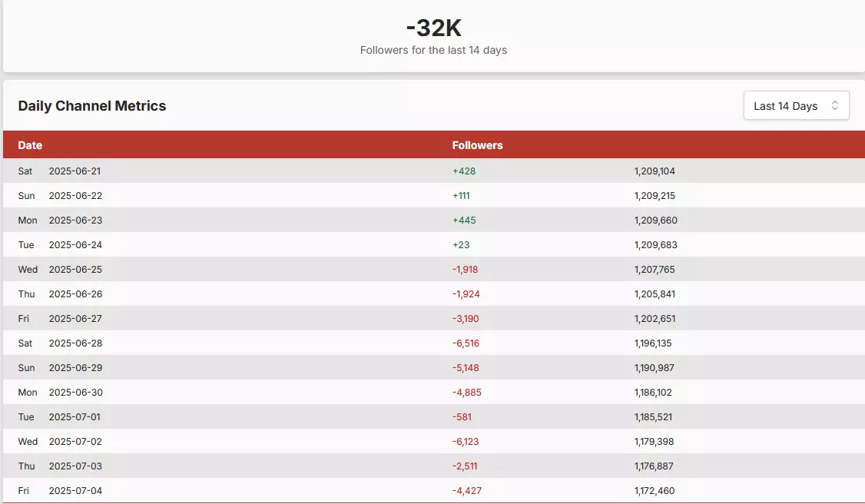This screenshot has height=504, width=865.
Task: Select total follower count 1,179,398
Action: [654, 442]
